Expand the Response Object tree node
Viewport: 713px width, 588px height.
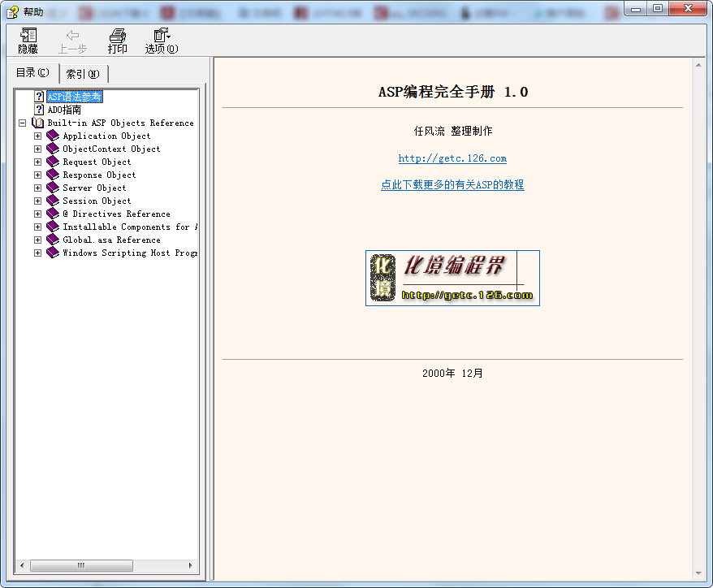coord(37,175)
